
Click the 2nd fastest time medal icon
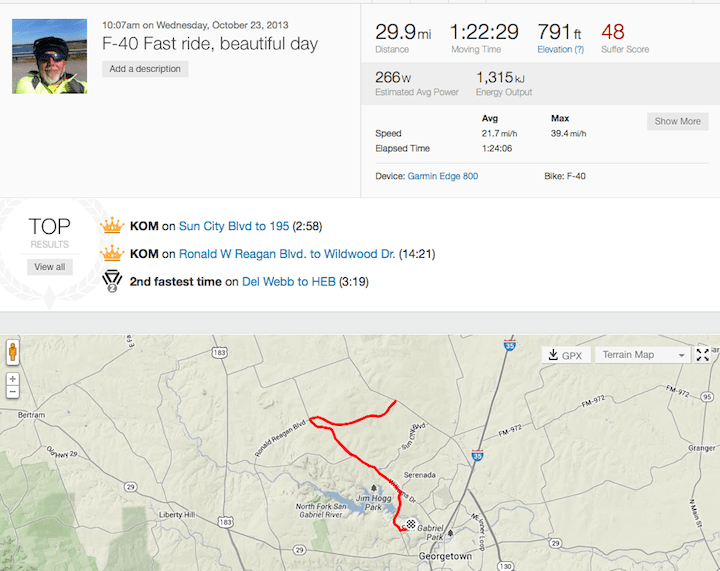(113, 282)
